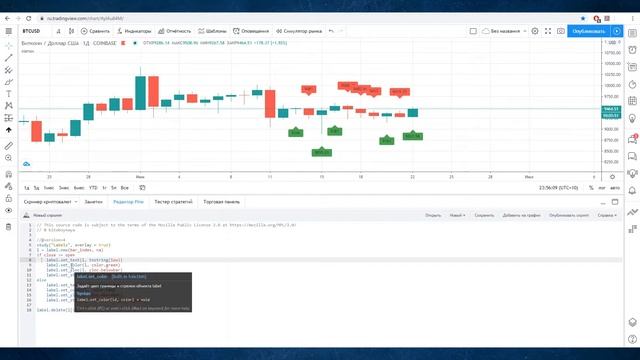Click the BTCUSD symbol search field
The width and height of the screenshot is (640, 360).
tap(32, 31)
